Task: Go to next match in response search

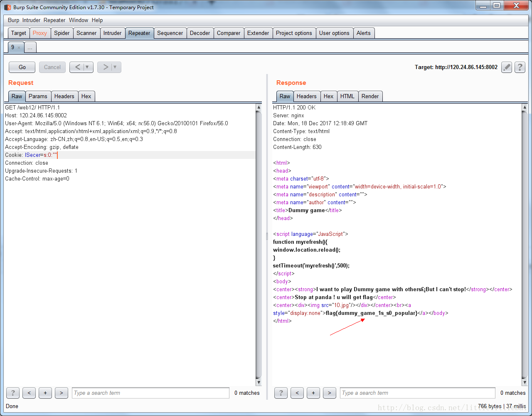Action: pos(330,393)
